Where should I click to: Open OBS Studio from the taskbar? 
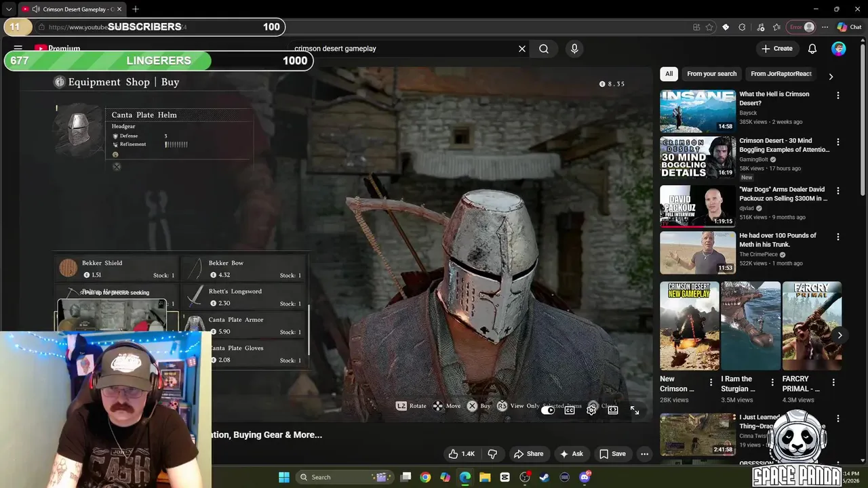(x=525, y=477)
